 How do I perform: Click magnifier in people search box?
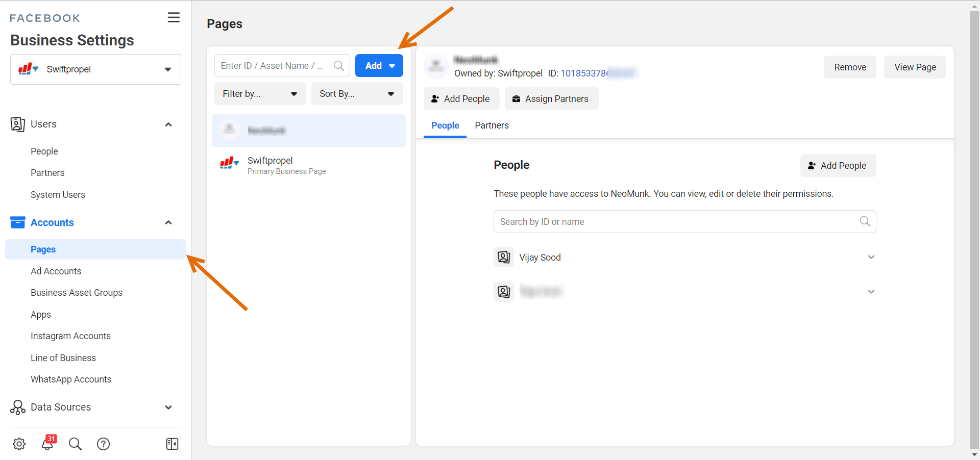pyautogui.click(x=865, y=221)
